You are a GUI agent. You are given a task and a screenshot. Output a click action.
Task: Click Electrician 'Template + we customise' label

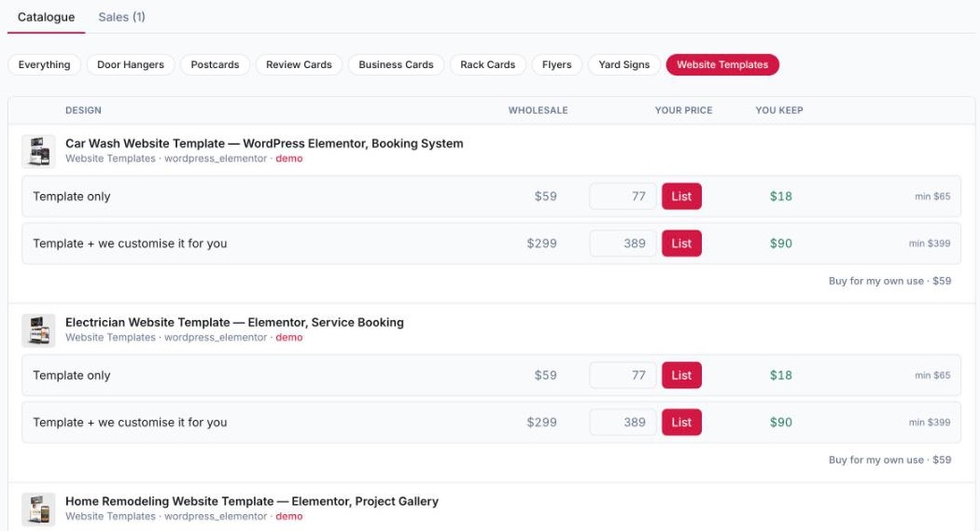tap(130, 423)
